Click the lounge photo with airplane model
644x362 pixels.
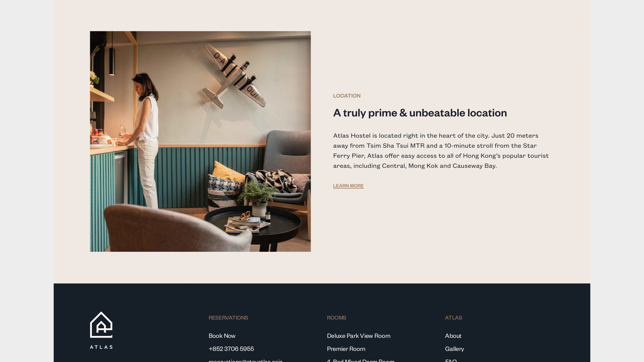click(200, 141)
